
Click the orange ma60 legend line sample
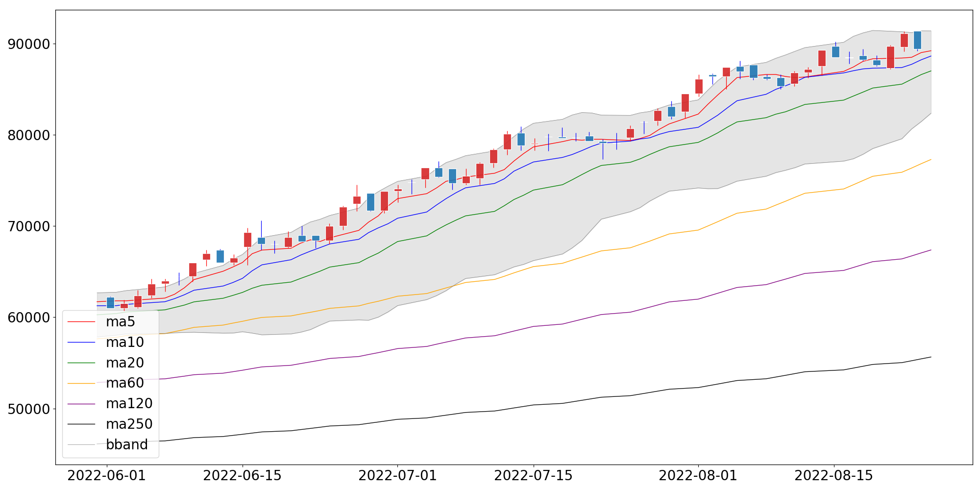81,383
